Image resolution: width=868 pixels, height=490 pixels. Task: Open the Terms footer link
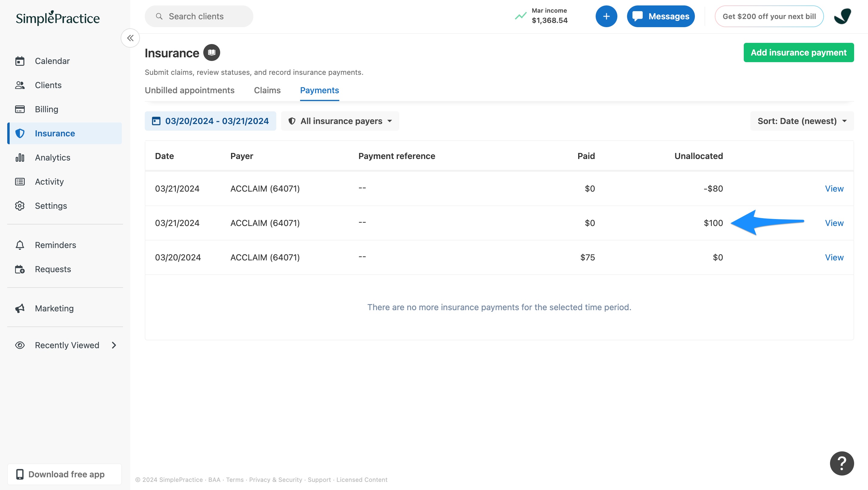(x=235, y=479)
